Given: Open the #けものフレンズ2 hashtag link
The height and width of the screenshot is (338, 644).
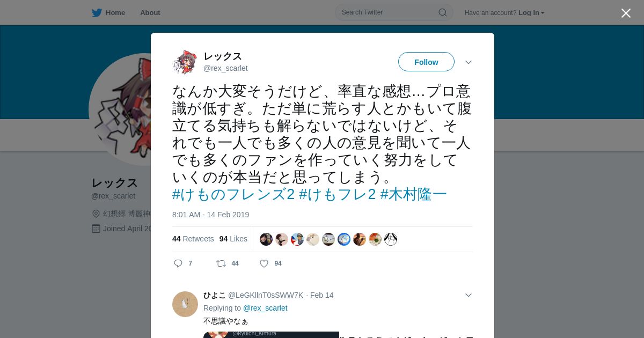Looking at the screenshot, I should tap(233, 194).
